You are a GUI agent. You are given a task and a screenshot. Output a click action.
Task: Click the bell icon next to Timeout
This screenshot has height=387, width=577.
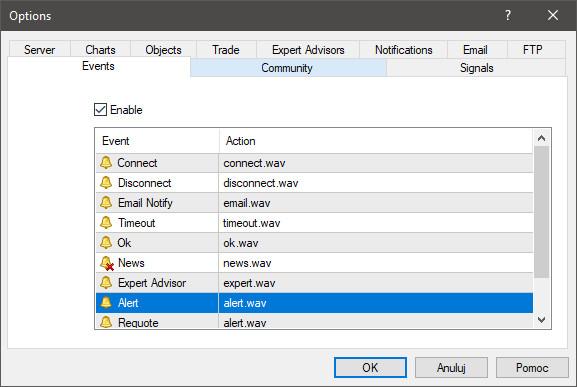(106, 223)
